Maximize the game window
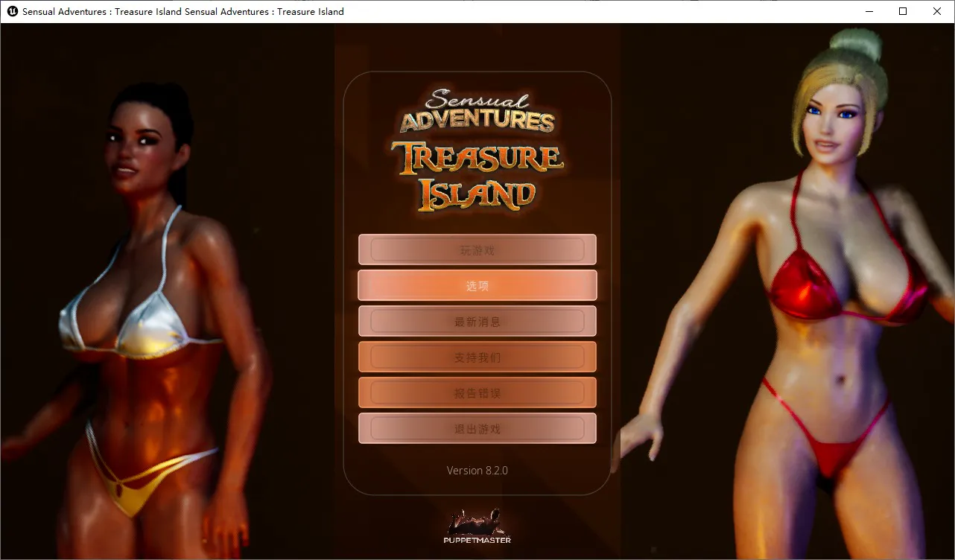955x560 pixels. pyautogui.click(x=903, y=11)
